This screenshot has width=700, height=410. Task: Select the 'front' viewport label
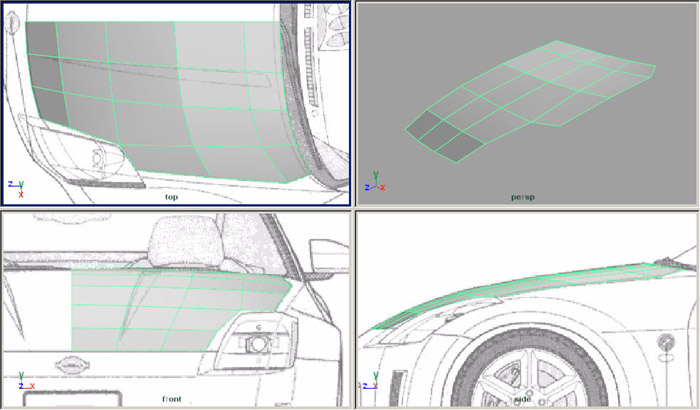172,398
